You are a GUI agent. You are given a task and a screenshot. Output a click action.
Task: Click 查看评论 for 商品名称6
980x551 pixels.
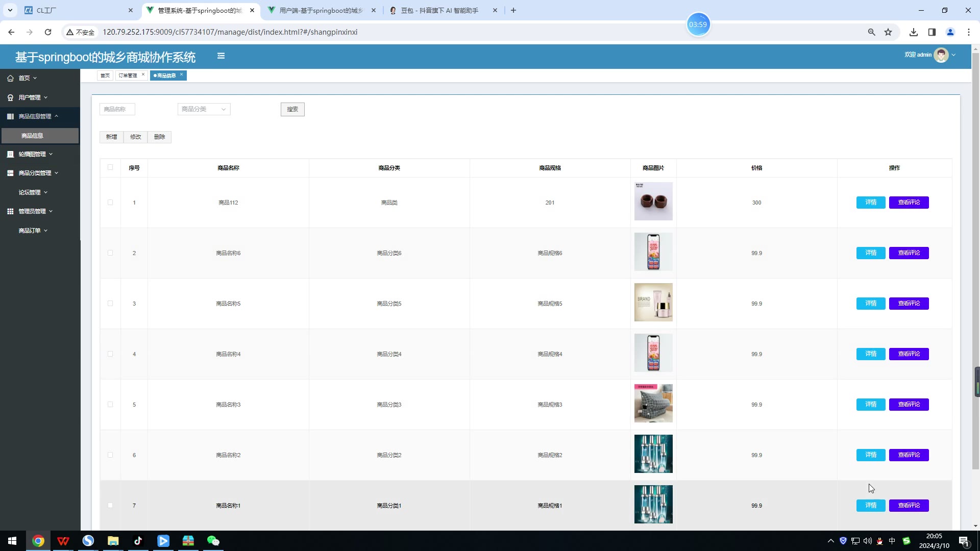(x=909, y=253)
